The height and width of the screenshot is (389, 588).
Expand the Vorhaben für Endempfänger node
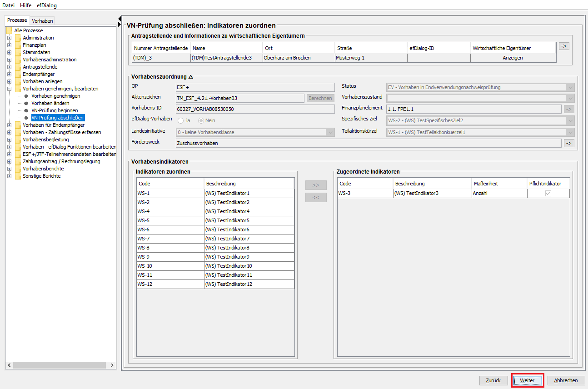9,125
